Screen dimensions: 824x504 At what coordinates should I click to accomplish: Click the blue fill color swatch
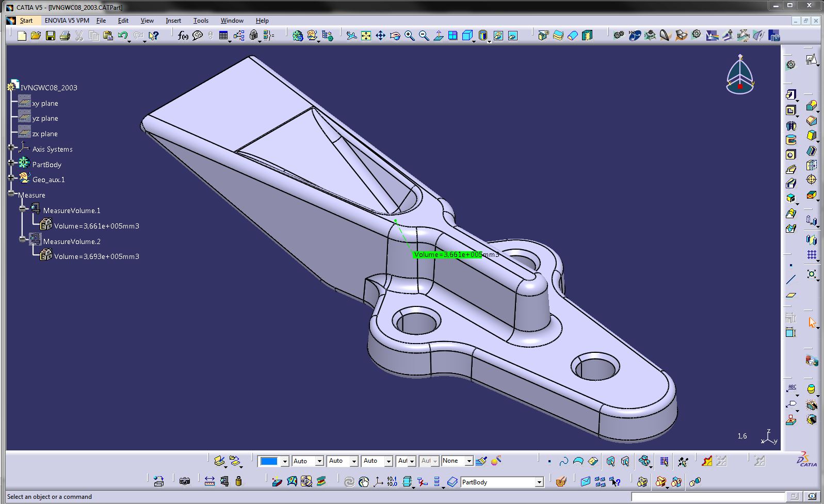pyautogui.click(x=269, y=461)
